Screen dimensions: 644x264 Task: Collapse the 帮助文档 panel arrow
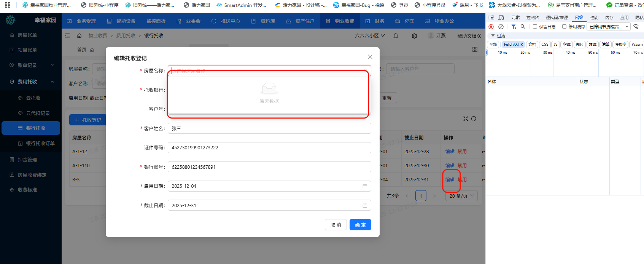point(479,35)
